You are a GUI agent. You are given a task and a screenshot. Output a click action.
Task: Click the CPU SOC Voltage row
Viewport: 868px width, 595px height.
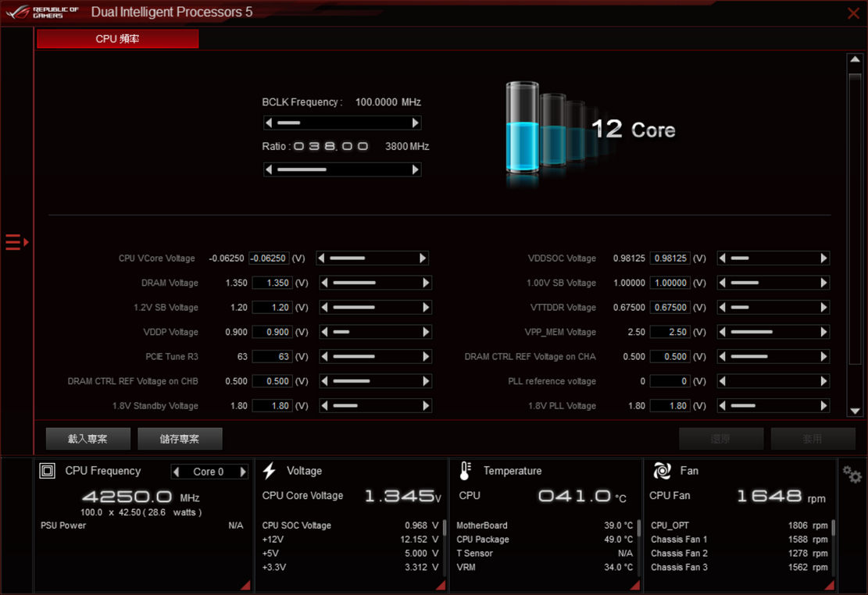click(x=350, y=526)
